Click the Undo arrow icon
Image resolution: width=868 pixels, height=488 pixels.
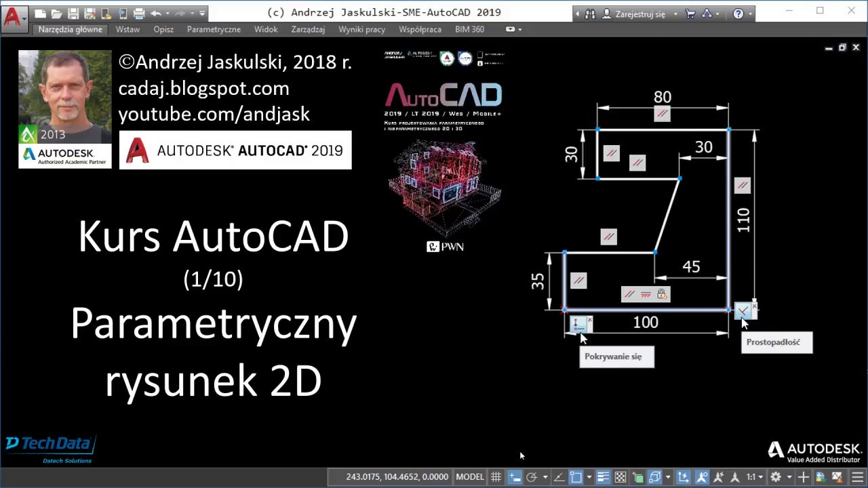pos(156,14)
